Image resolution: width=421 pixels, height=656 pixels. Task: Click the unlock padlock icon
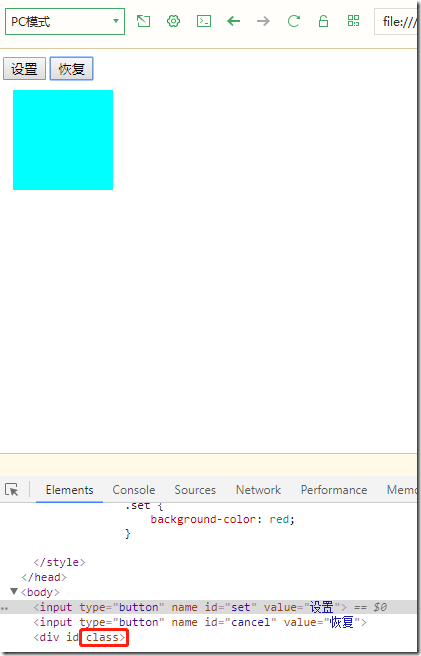pos(323,21)
